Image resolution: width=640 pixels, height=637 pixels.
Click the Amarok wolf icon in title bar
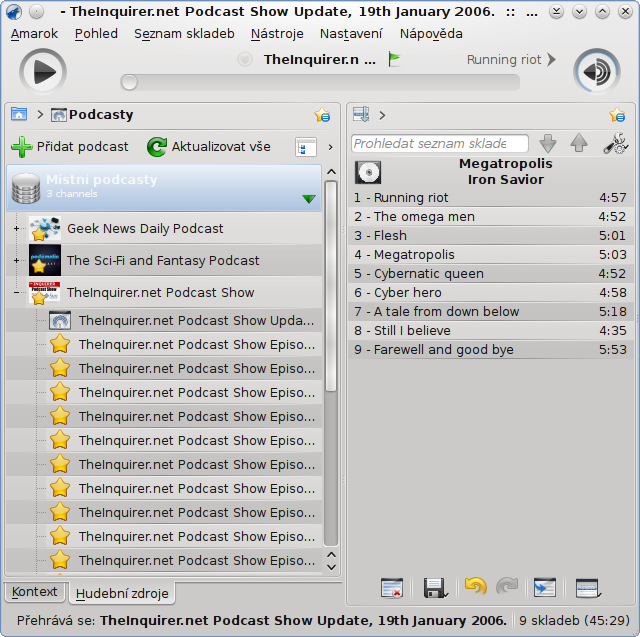click(x=14, y=12)
